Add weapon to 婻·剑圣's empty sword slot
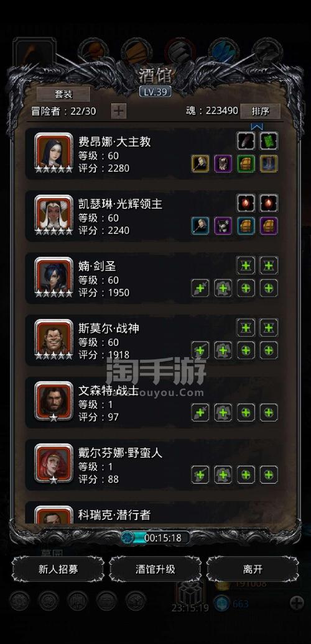Image resolution: width=311 pixels, height=644 pixels. point(200,288)
